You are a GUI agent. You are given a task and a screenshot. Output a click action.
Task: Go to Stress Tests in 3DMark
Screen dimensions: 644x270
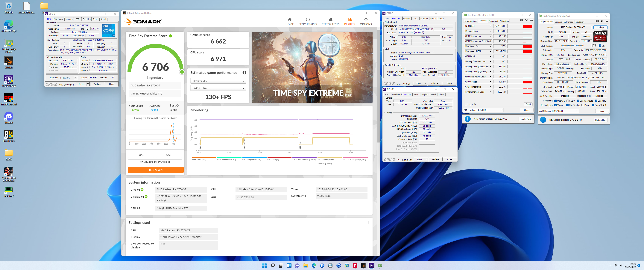point(330,22)
